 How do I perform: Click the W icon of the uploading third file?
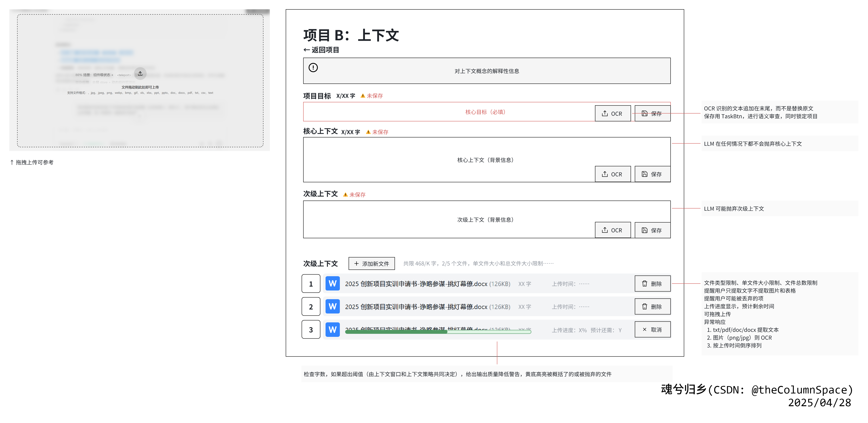pos(332,330)
